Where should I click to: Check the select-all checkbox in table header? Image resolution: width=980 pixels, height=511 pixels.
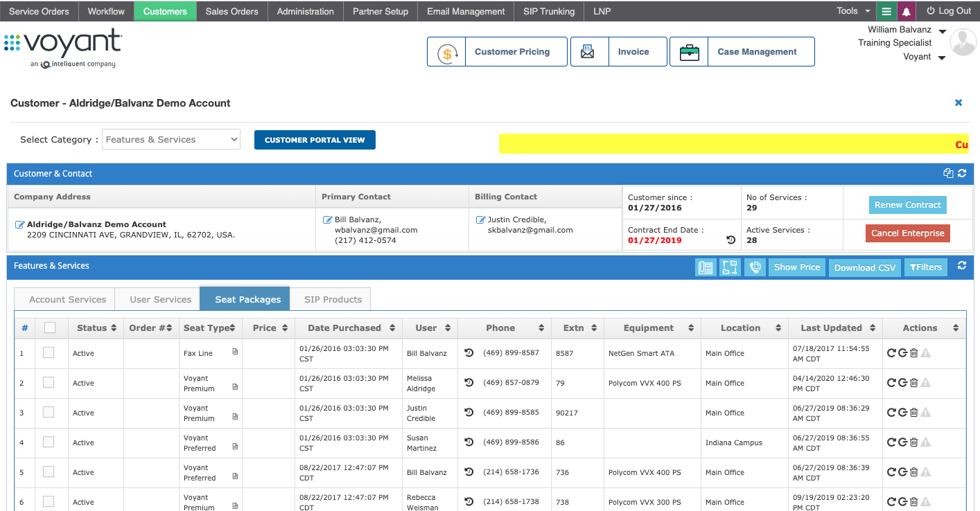click(50, 328)
